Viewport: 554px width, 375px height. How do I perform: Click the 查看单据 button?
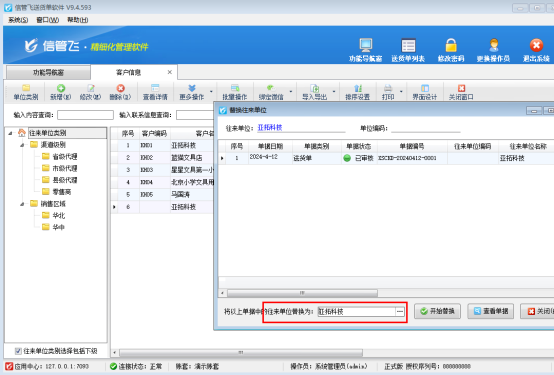(x=491, y=311)
